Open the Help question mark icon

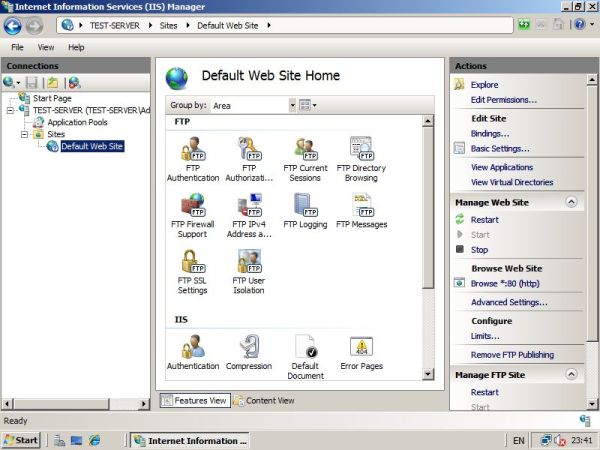point(580,25)
